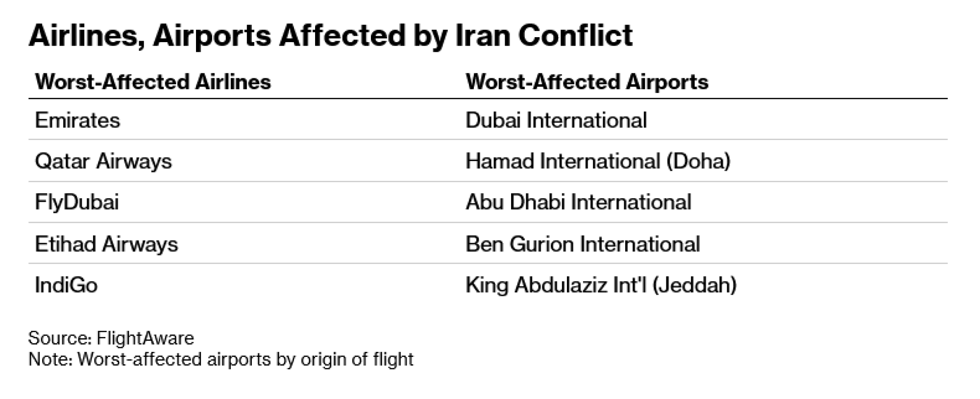Click "Iran Conflict" in the title
The image size is (980, 399).
point(544,35)
